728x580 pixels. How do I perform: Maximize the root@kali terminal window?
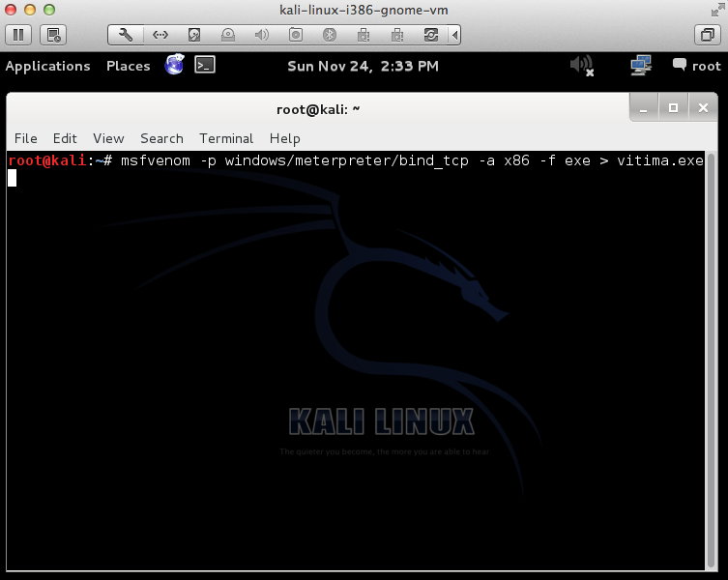tap(673, 107)
